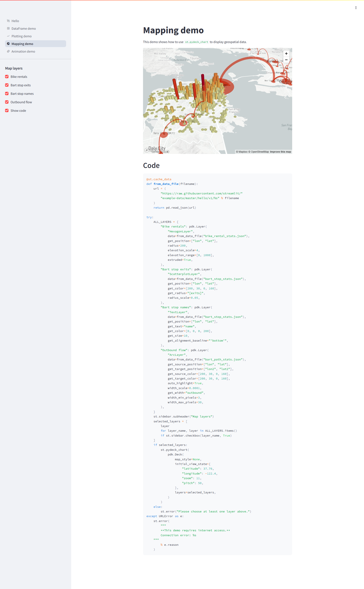The height and width of the screenshot is (589, 364).
Task: Click the Map layers sidebar subheader
Action: pos(14,68)
